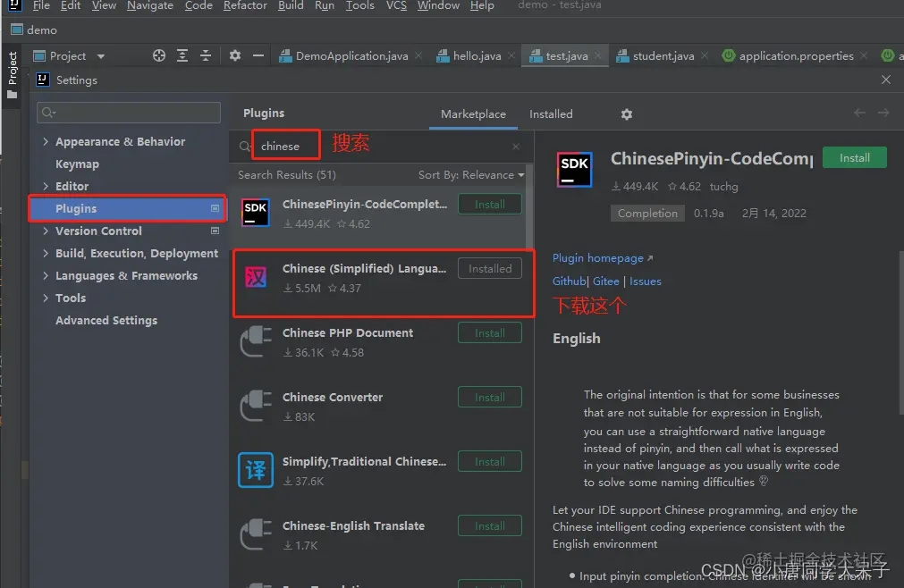Image resolution: width=904 pixels, height=588 pixels.
Task: Open the Issues link
Action: tap(645, 281)
